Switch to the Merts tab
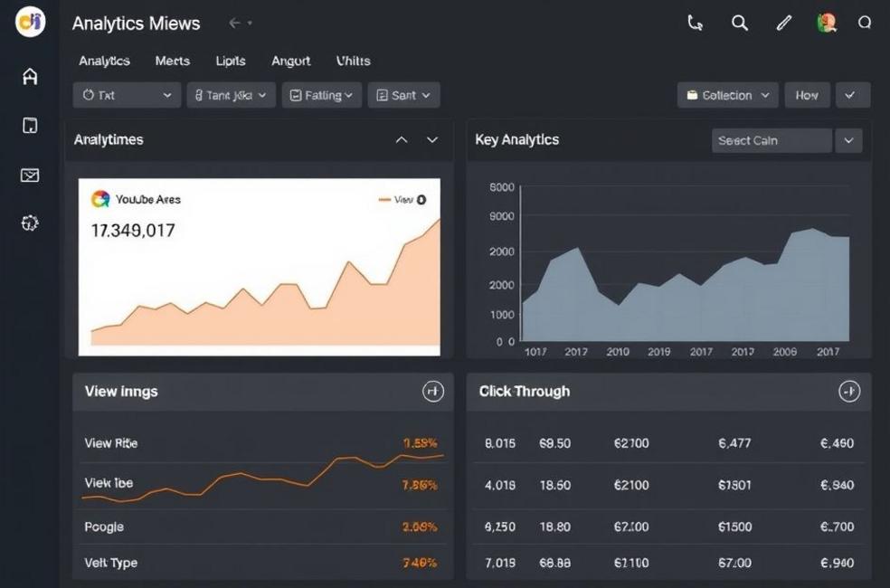 [x=172, y=61]
